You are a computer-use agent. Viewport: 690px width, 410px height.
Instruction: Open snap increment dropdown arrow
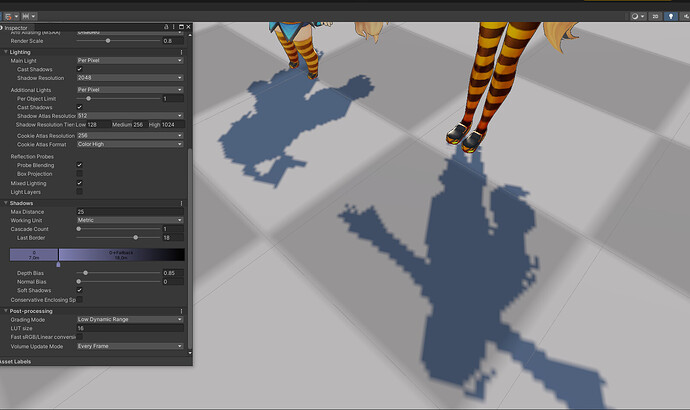(x=33, y=16)
